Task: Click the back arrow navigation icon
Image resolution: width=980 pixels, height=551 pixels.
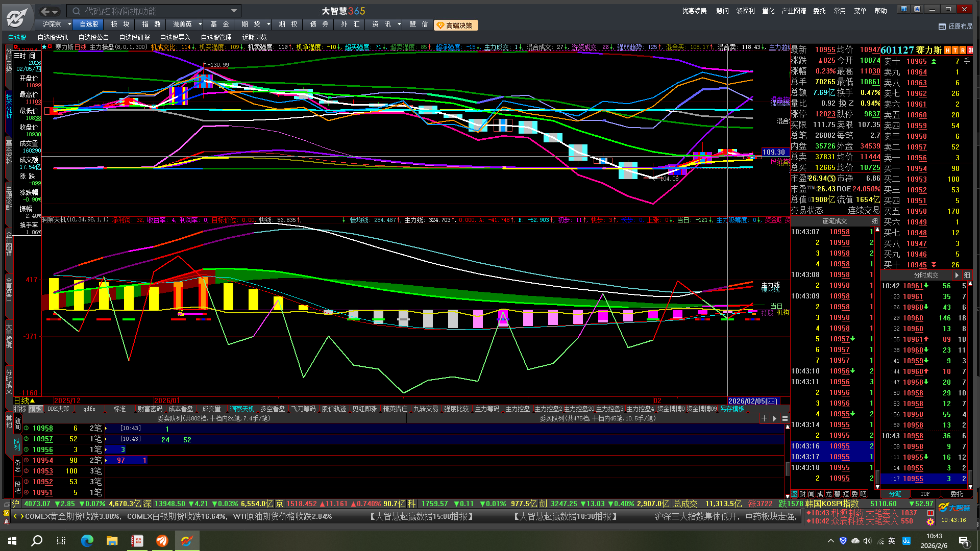Action: point(45,11)
